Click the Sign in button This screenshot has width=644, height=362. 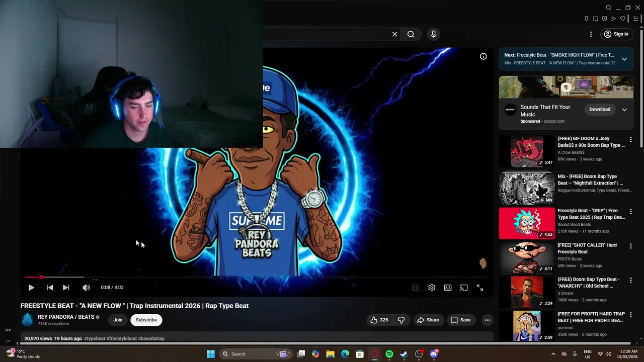(x=616, y=34)
